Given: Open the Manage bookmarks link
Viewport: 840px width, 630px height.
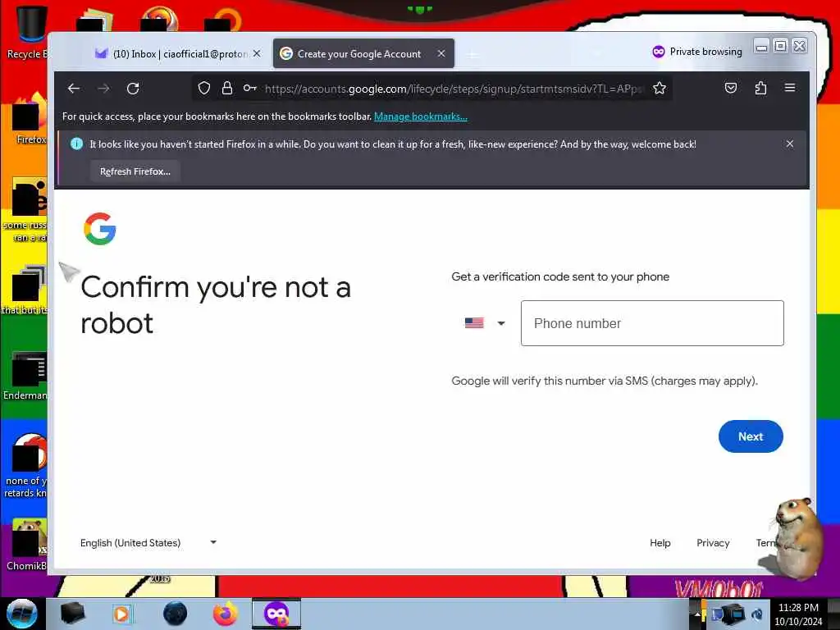Looking at the screenshot, I should (x=421, y=116).
